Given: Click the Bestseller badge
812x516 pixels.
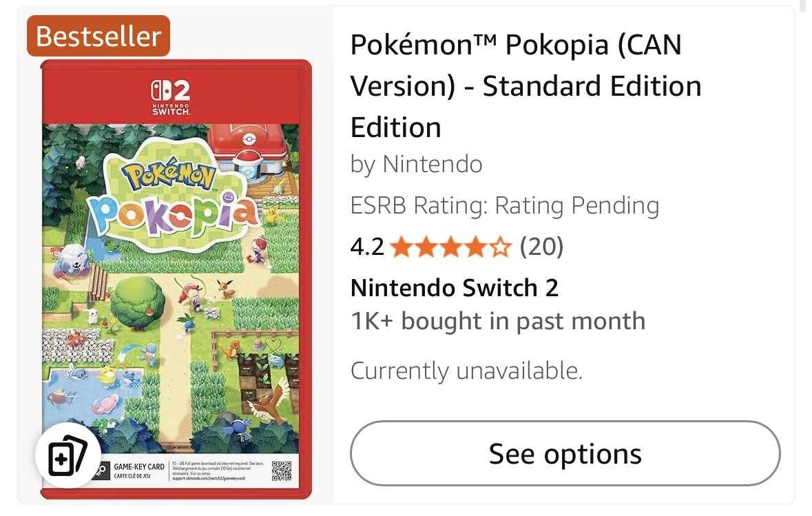Looking at the screenshot, I should pos(98,36).
